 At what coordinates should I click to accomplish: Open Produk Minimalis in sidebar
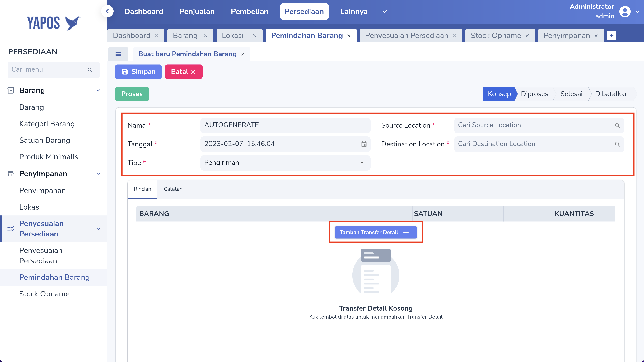(x=49, y=157)
